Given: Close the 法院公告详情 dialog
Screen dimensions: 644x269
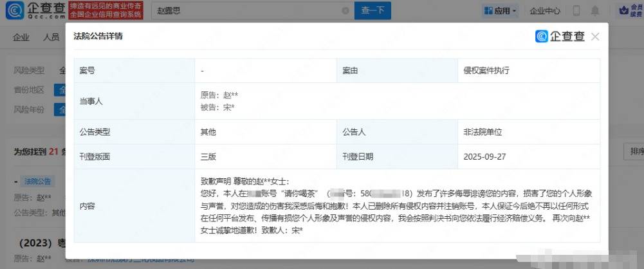Looking at the screenshot, I should [x=595, y=37].
